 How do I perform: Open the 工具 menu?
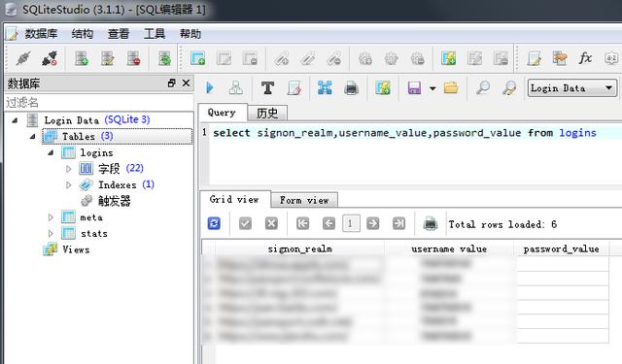click(155, 34)
